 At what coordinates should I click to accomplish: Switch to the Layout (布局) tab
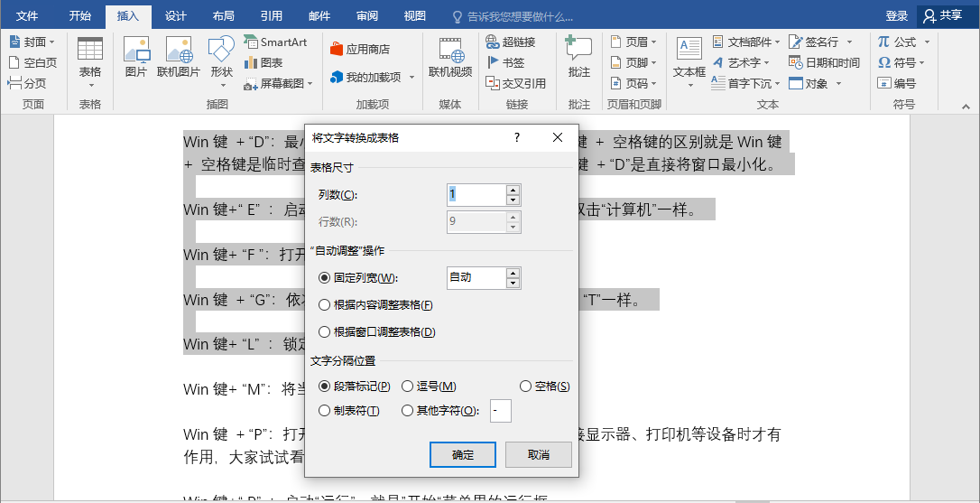pos(223,16)
